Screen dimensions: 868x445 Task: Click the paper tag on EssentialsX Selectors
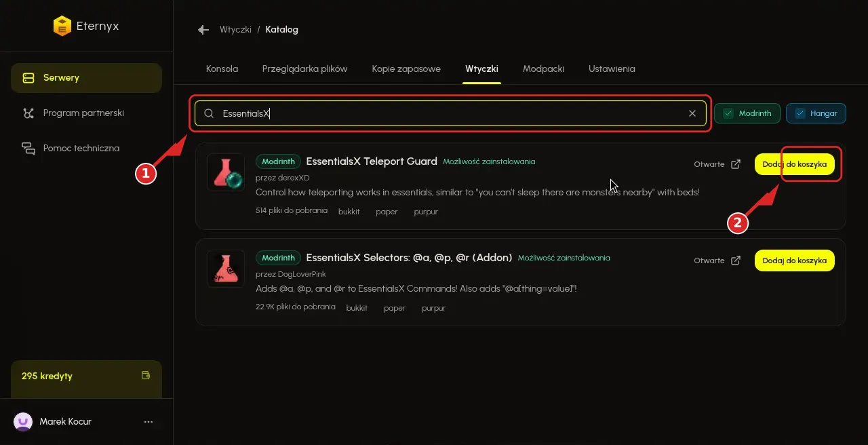tap(395, 308)
